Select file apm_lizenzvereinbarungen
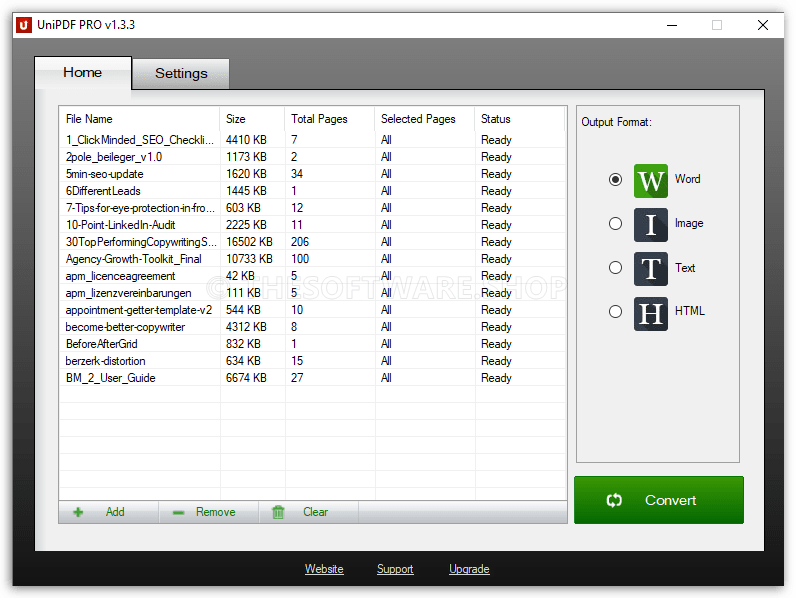The width and height of the screenshot is (796, 598). [x=128, y=293]
